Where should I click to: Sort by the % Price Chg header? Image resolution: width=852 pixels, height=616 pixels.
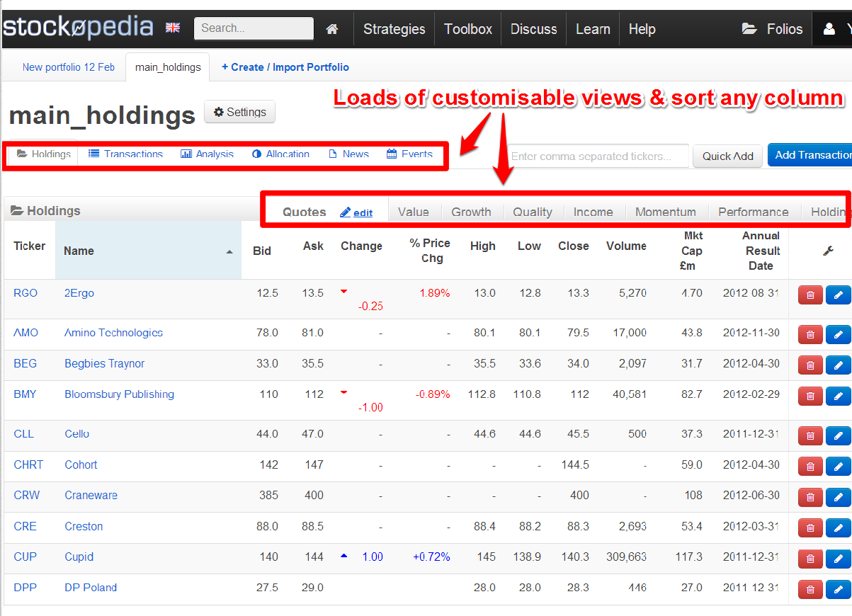(x=430, y=251)
